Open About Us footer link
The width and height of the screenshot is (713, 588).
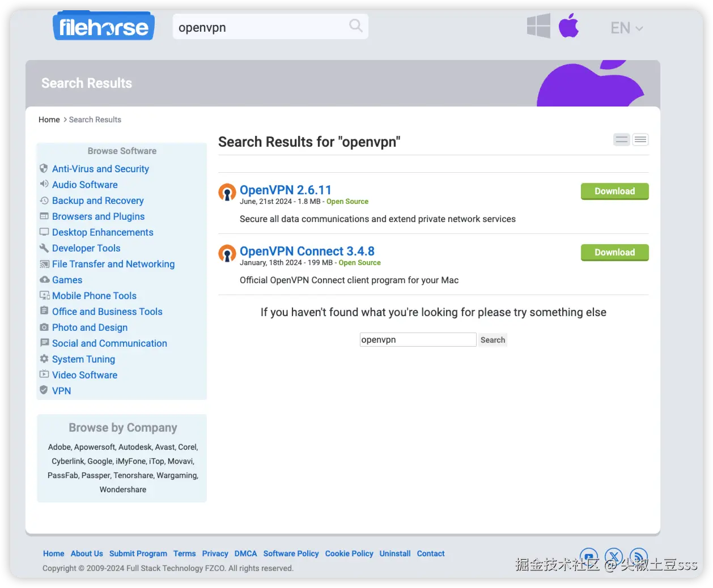tap(87, 553)
